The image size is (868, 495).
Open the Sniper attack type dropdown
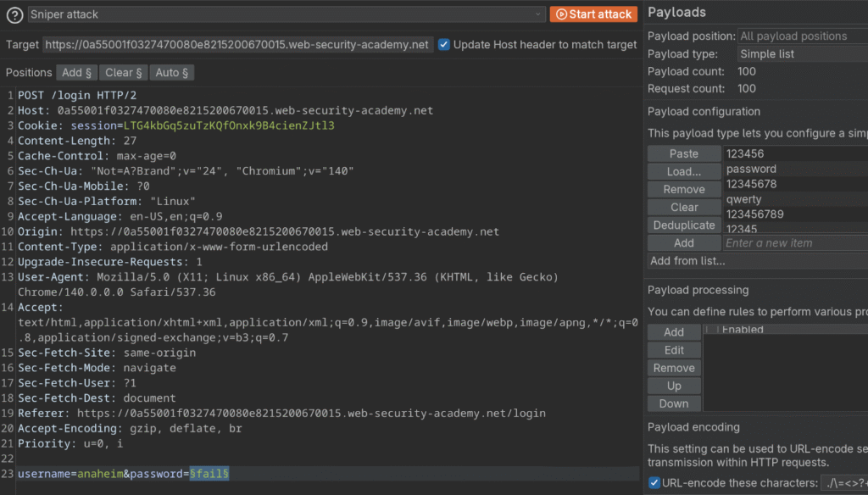pyautogui.click(x=287, y=14)
